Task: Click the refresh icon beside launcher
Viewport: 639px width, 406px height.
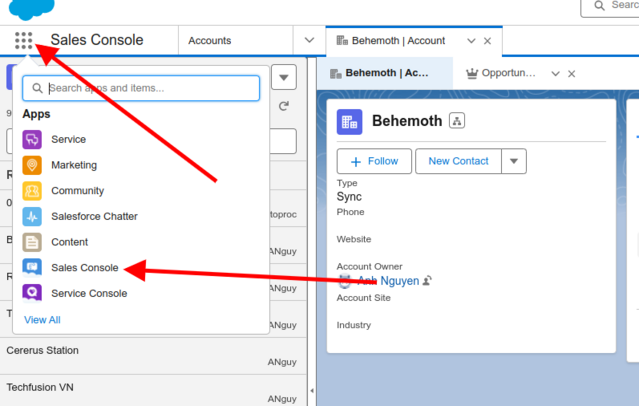Action: [284, 106]
